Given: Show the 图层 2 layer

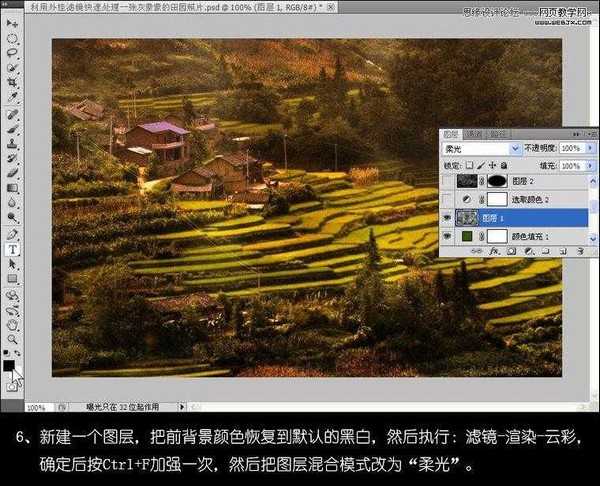Looking at the screenshot, I should (x=446, y=182).
